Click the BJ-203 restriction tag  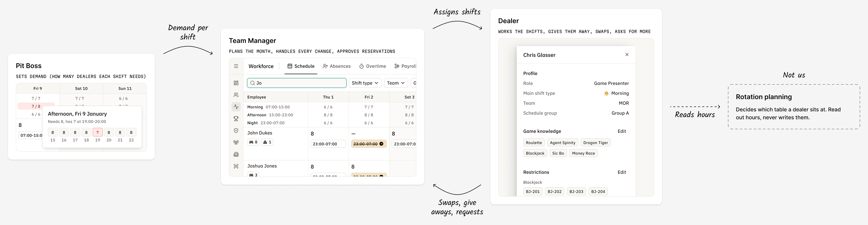click(x=576, y=192)
